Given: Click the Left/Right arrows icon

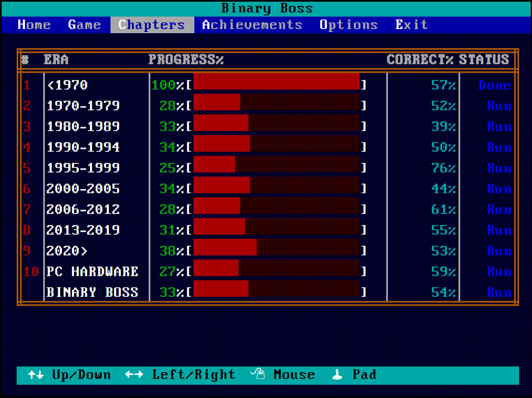Looking at the screenshot, I should click(x=133, y=374).
